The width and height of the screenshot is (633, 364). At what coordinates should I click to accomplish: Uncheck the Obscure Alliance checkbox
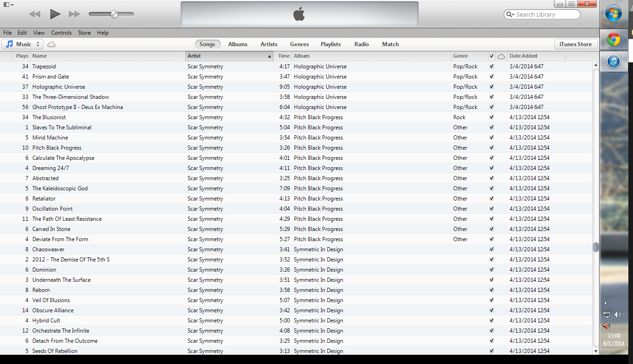tap(492, 310)
